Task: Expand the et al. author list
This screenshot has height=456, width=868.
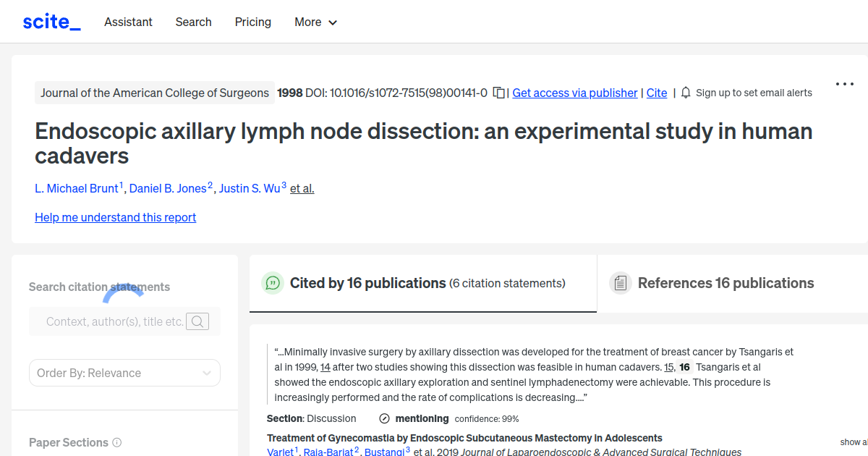Action: click(302, 188)
